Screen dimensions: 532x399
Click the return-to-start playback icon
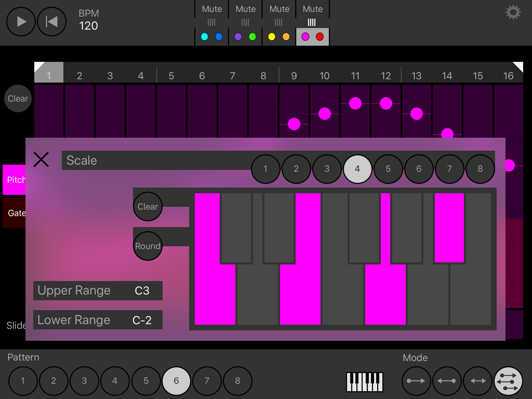coord(51,21)
